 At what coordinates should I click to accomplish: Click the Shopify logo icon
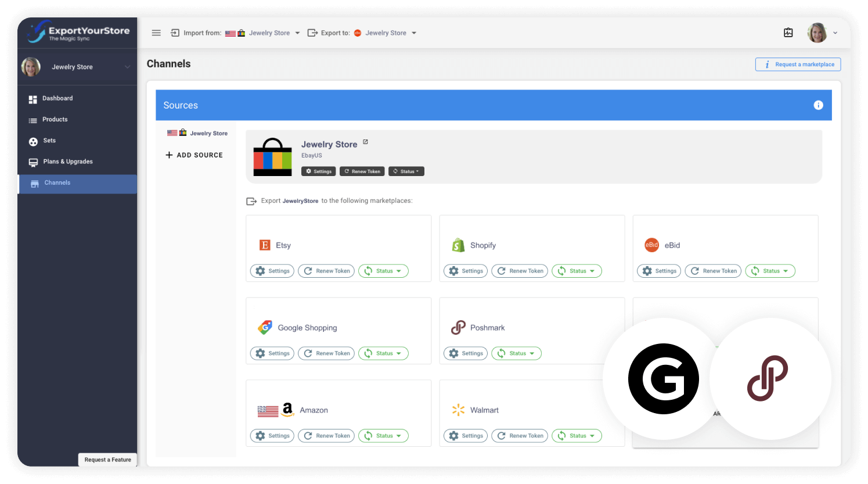pos(458,245)
